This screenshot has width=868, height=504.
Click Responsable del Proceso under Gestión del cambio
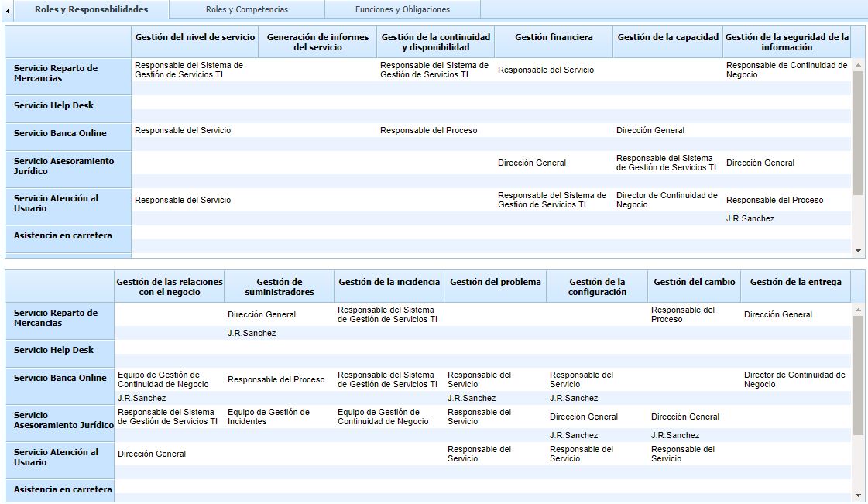tap(683, 313)
